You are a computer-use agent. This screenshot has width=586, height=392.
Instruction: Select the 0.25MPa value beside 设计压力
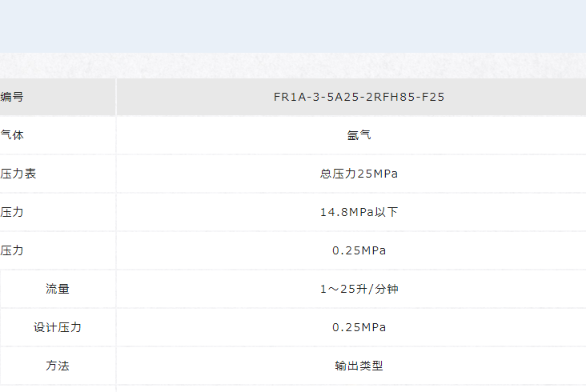tap(359, 327)
